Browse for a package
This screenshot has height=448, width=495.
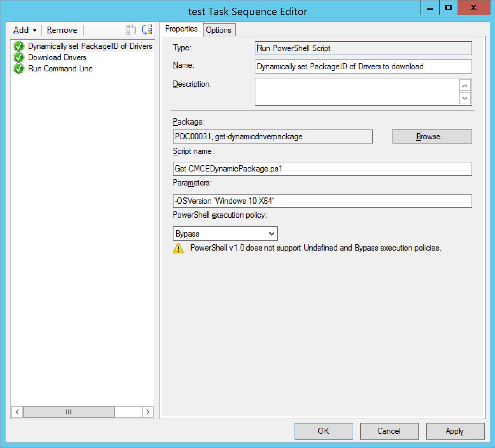click(x=432, y=136)
